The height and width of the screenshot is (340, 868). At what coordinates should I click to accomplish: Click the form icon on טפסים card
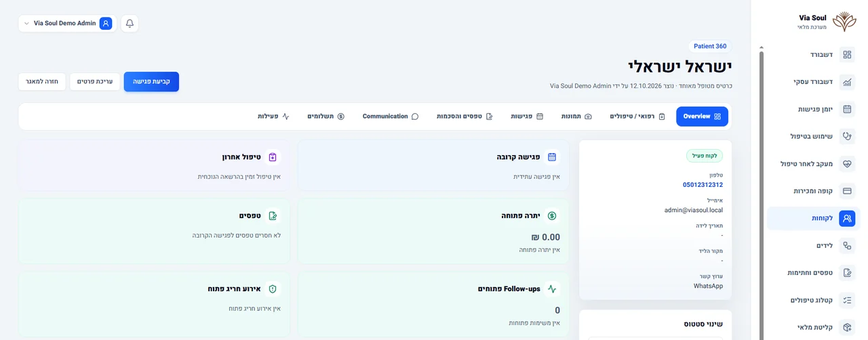(273, 216)
